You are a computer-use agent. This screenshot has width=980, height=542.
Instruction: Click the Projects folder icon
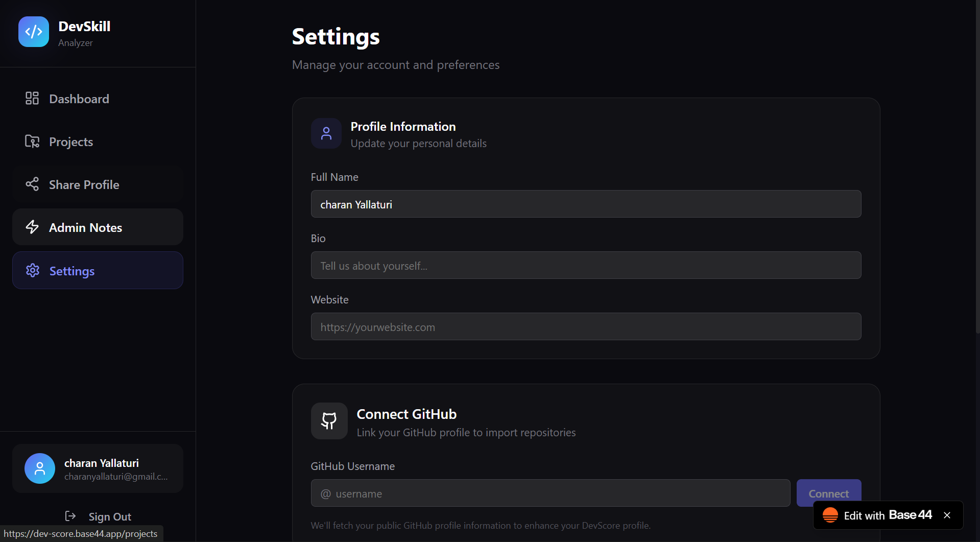(x=32, y=142)
